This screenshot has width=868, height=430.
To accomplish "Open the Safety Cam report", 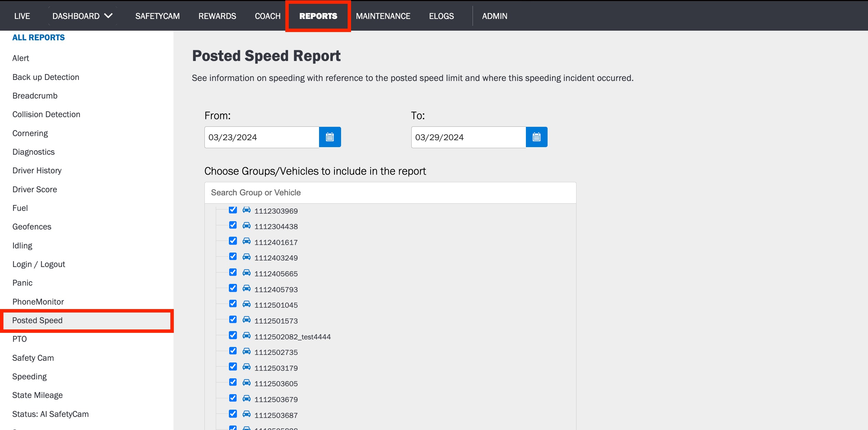I will point(33,358).
